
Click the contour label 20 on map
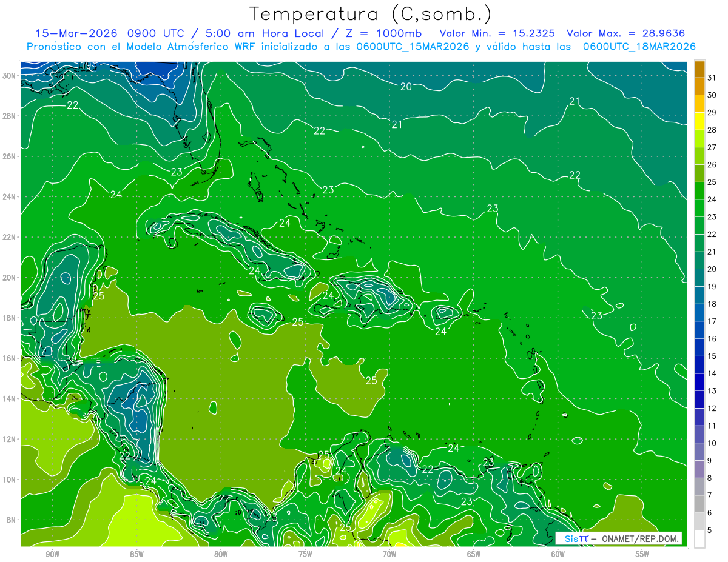click(406, 87)
